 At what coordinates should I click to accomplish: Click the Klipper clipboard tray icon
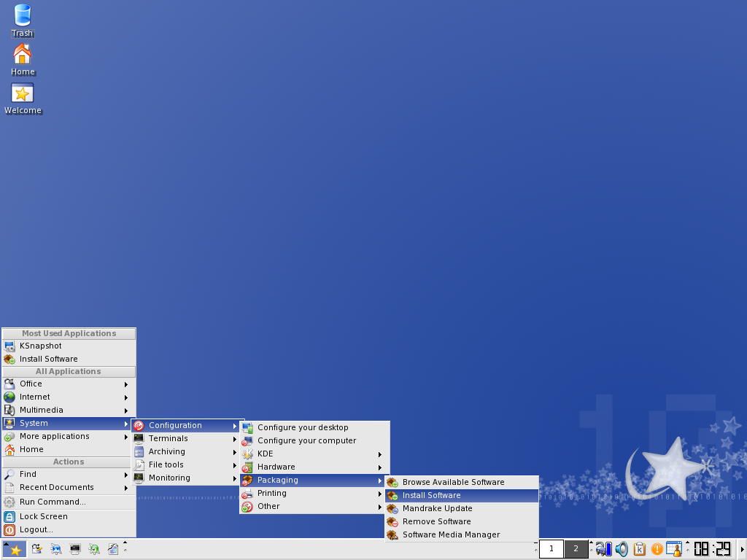click(639, 549)
